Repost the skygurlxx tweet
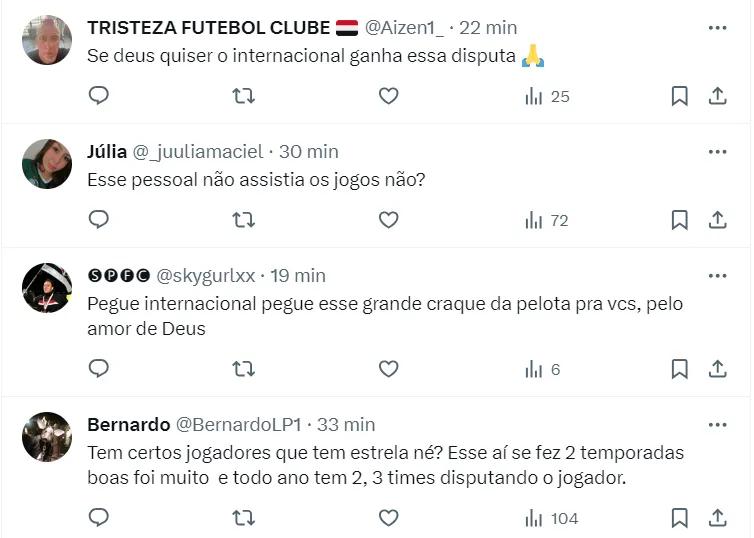This screenshot has width=754, height=538. click(x=243, y=369)
